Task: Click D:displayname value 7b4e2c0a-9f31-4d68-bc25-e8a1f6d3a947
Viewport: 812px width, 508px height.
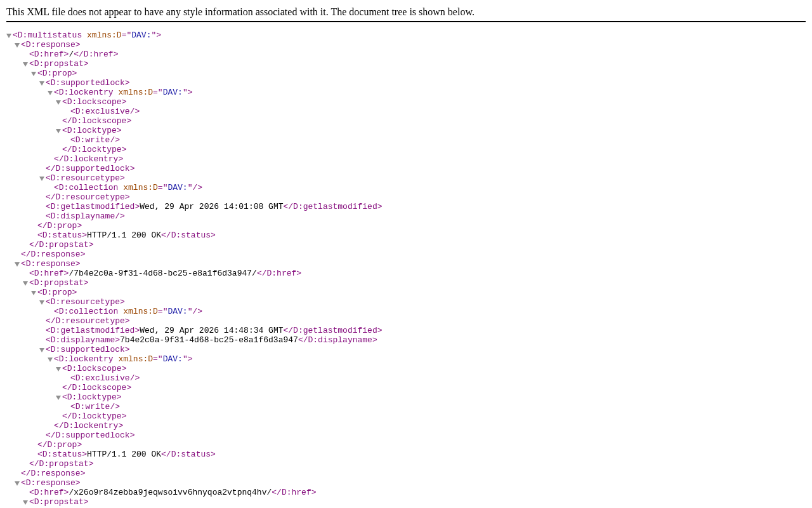Action: pyautogui.click(x=209, y=340)
